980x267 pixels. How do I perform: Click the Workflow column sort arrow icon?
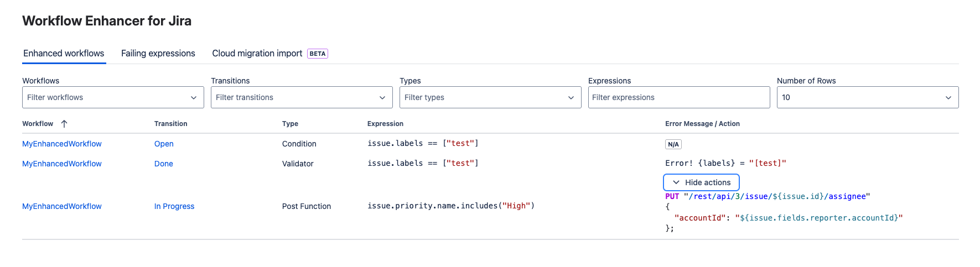[x=64, y=124]
